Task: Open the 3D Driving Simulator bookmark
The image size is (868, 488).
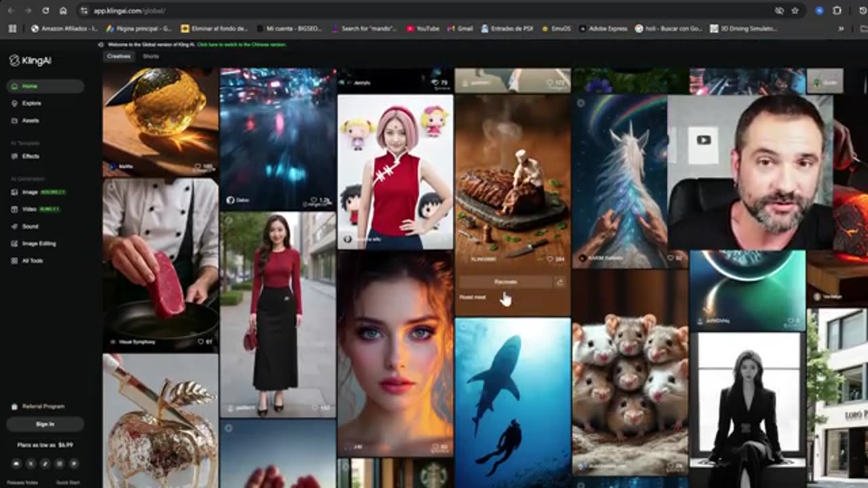Action: pos(743,28)
